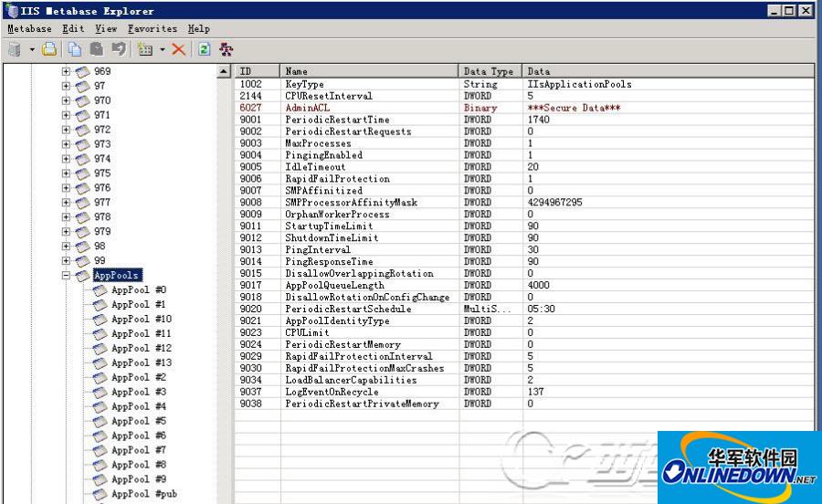Click the AppPool #7 key icon
The width and height of the screenshot is (822, 504).
tap(100, 450)
